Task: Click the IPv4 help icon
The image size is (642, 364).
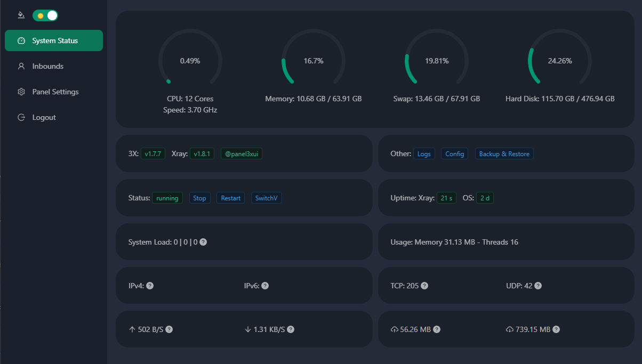Action: click(150, 286)
